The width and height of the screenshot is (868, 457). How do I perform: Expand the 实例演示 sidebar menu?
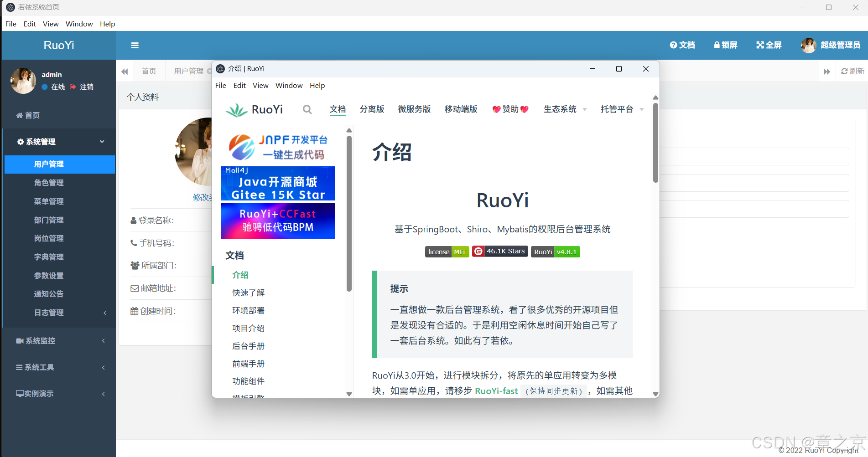59,394
